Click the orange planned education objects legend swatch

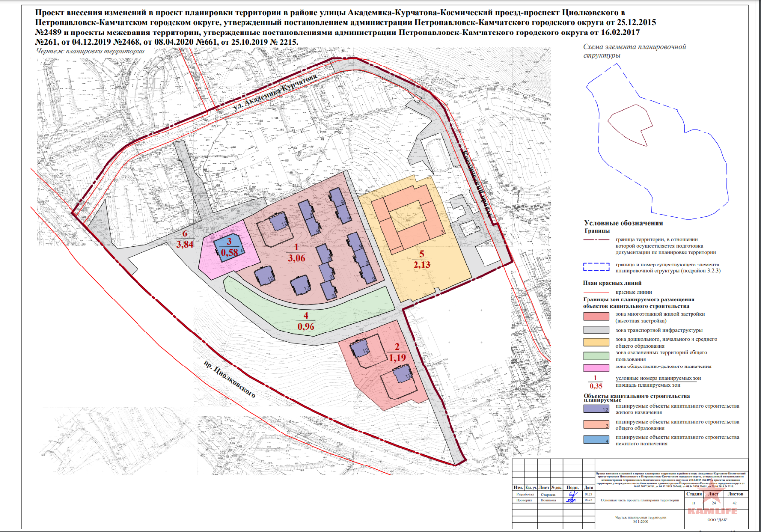[x=596, y=424]
